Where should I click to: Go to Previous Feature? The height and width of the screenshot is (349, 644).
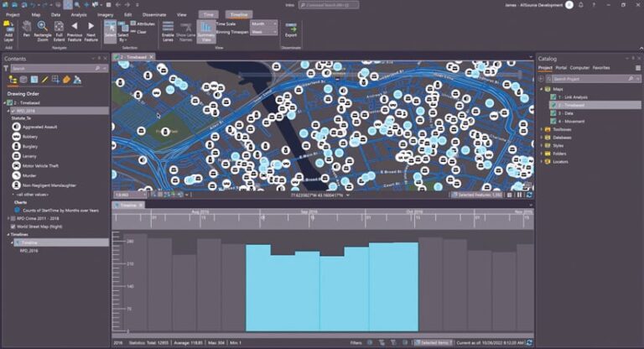(x=75, y=31)
